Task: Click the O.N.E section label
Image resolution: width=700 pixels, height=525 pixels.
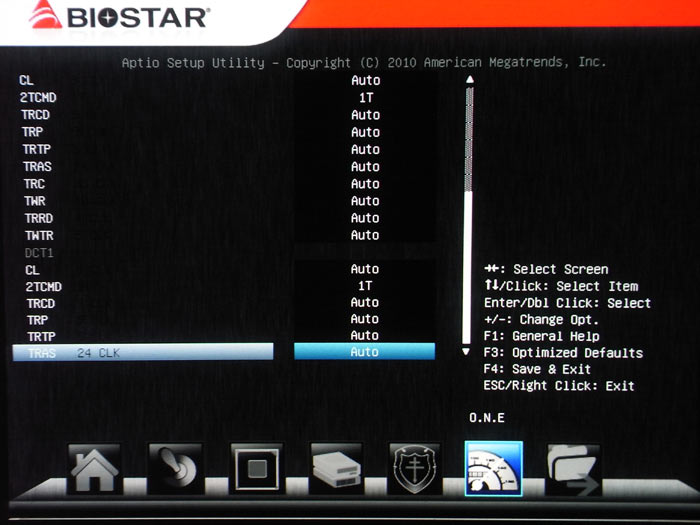Action: [487, 418]
